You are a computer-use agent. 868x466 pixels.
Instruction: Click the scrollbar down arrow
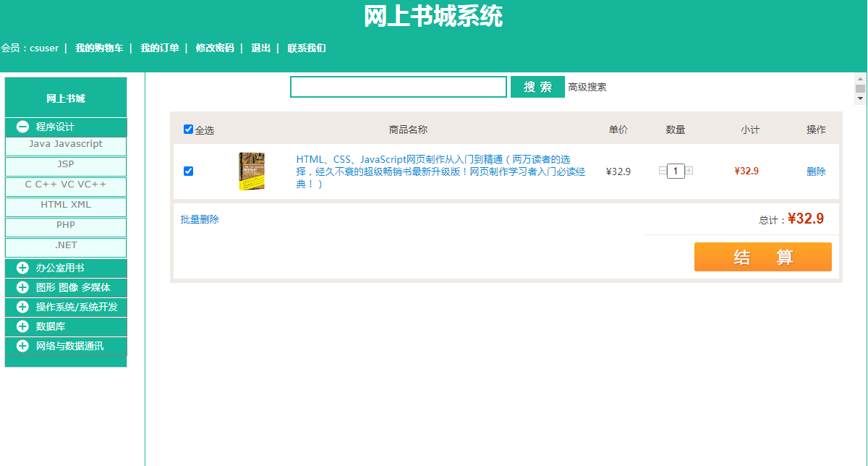tap(861, 98)
